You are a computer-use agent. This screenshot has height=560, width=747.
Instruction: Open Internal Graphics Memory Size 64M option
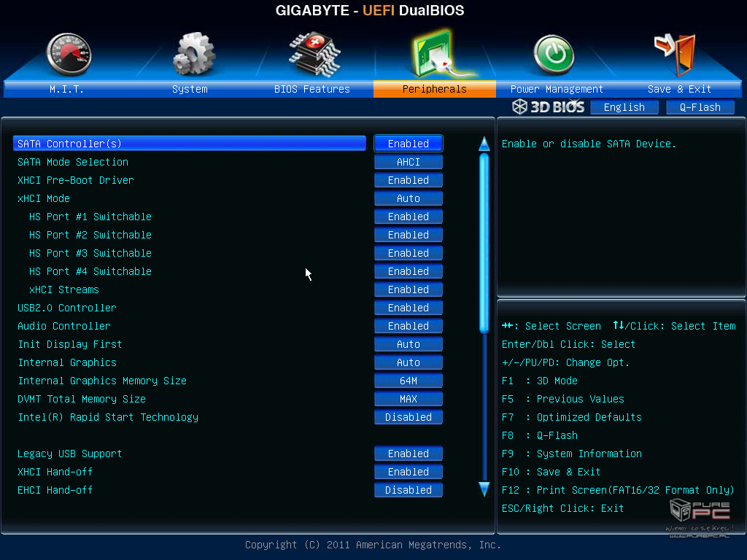[x=409, y=381]
